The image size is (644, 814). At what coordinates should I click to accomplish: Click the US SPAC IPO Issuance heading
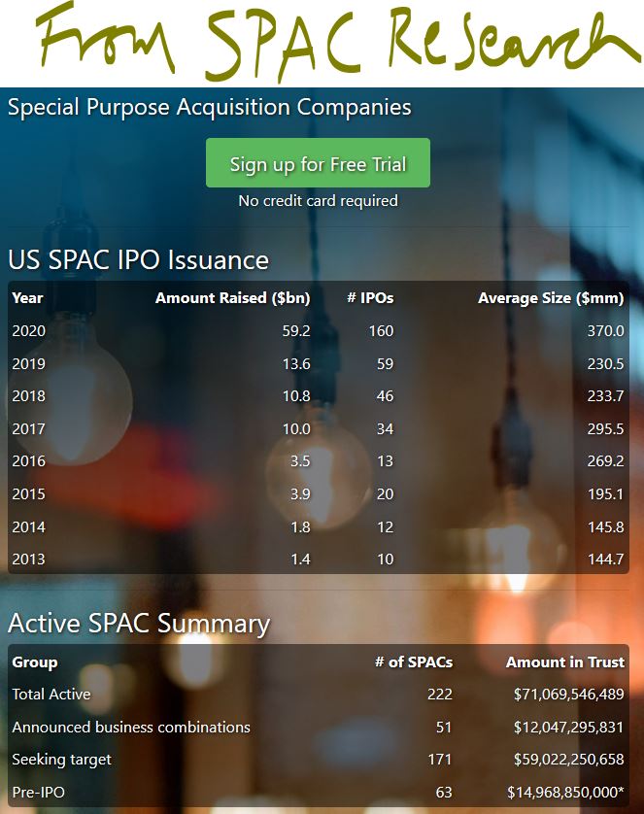(138, 259)
